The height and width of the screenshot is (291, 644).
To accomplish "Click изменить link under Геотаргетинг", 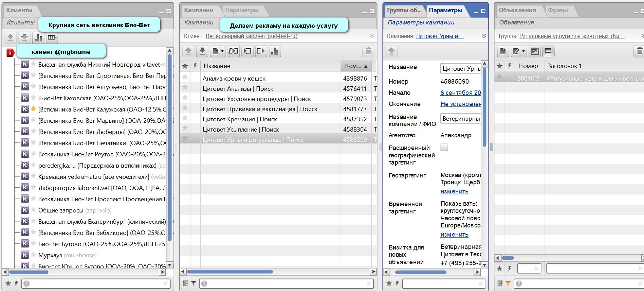I will click(x=454, y=191).
